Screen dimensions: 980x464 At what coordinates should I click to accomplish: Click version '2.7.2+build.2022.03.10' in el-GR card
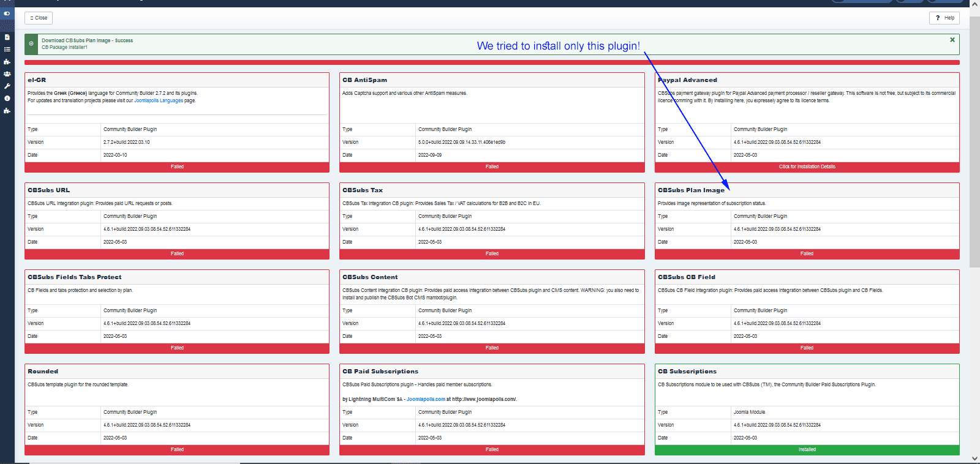pos(126,142)
